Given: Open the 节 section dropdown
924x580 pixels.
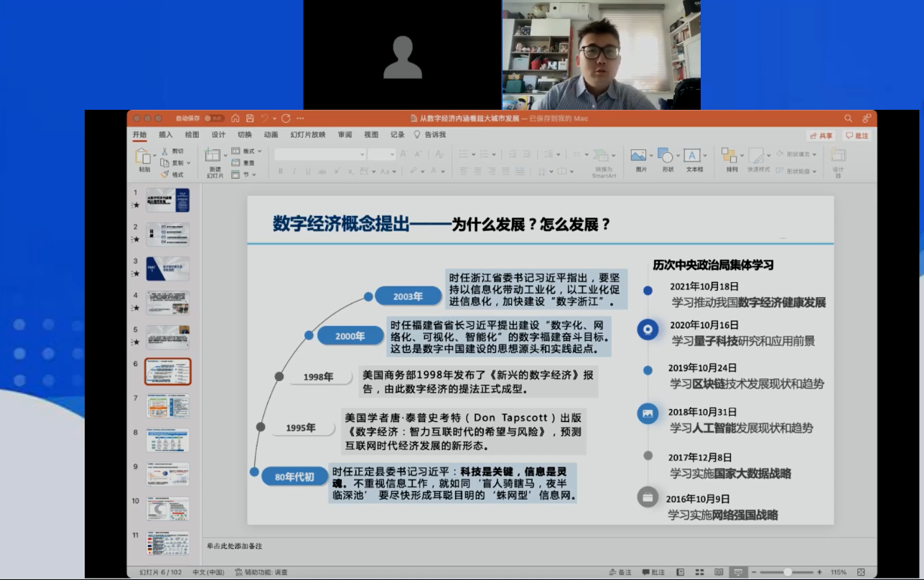Looking at the screenshot, I should 244,174.
